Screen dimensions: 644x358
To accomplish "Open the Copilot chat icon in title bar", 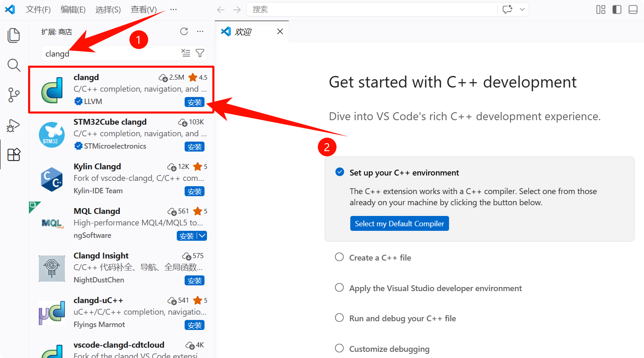I will [507, 9].
